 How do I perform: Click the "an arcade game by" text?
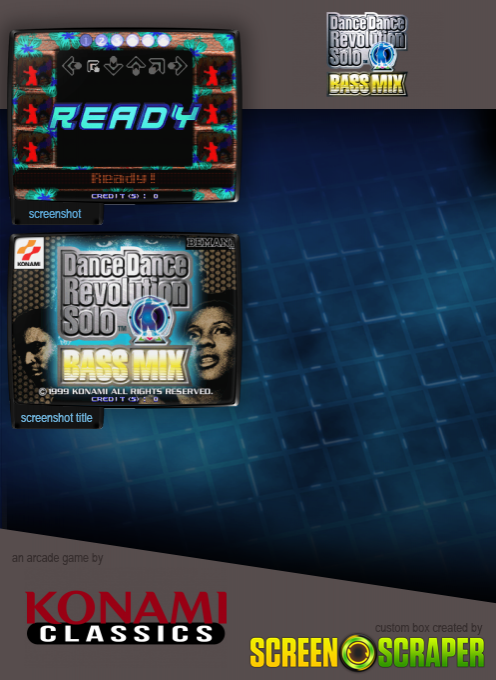click(58, 558)
